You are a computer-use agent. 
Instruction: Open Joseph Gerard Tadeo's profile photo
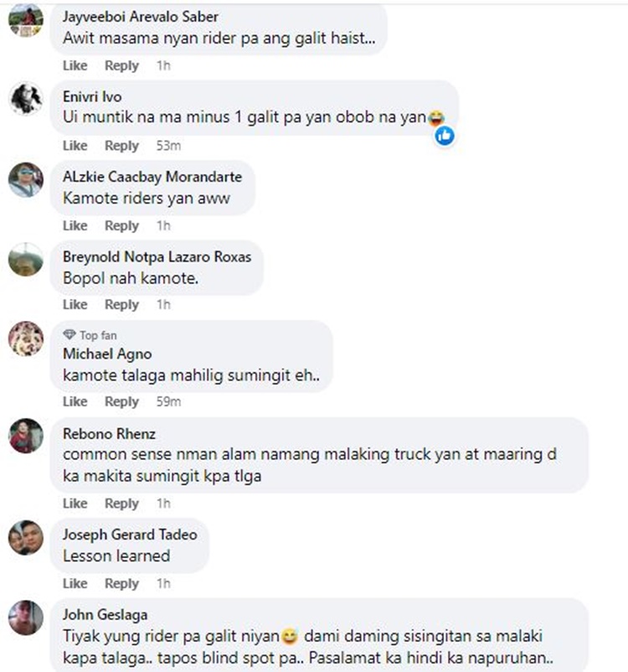point(25,537)
